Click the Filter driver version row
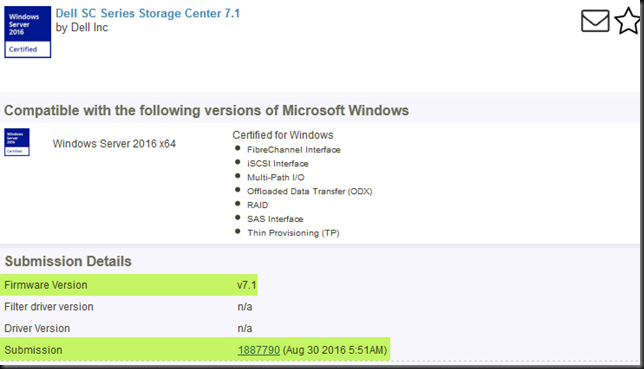Screen dimensions: 644x369 (x=129, y=307)
